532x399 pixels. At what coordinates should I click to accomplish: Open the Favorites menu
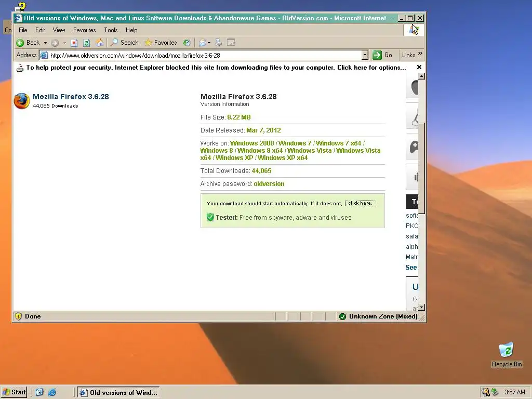85,30
